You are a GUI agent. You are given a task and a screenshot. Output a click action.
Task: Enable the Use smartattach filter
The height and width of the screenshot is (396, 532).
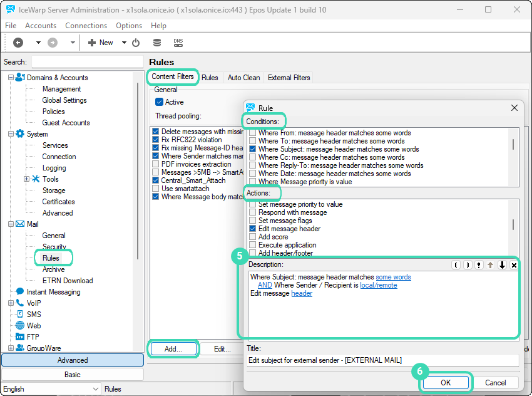coord(155,189)
